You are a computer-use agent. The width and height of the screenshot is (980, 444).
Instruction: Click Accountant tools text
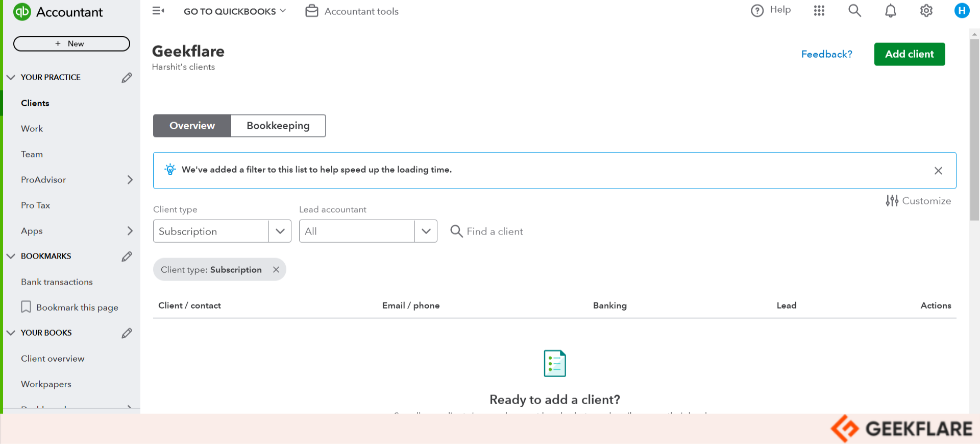361,11
